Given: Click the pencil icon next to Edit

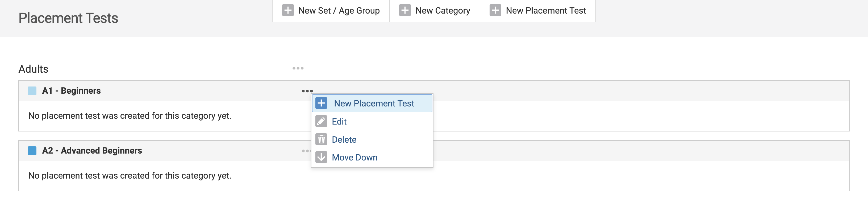Looking at the screenshot, I should (321, 121).
